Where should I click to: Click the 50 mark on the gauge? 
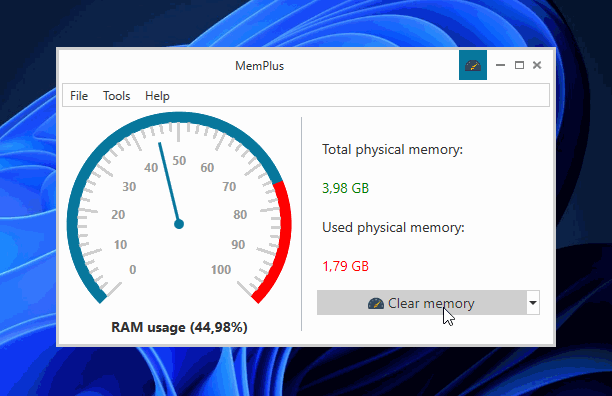179,161
